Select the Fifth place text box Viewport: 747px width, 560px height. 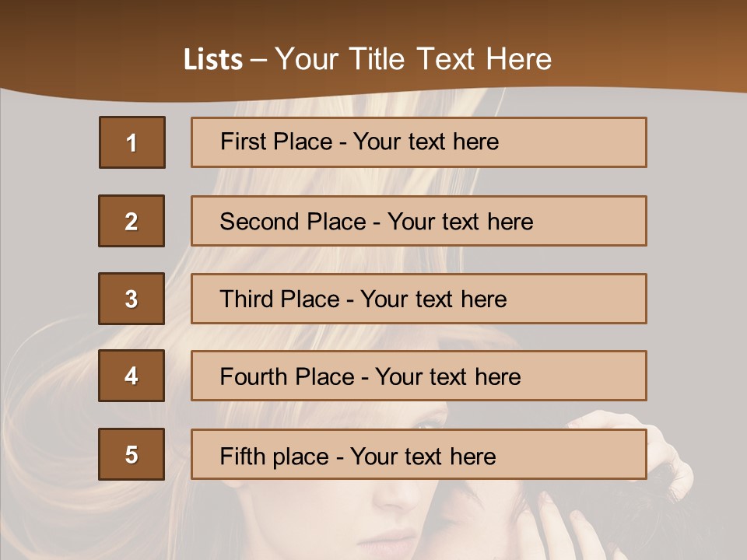419,454
